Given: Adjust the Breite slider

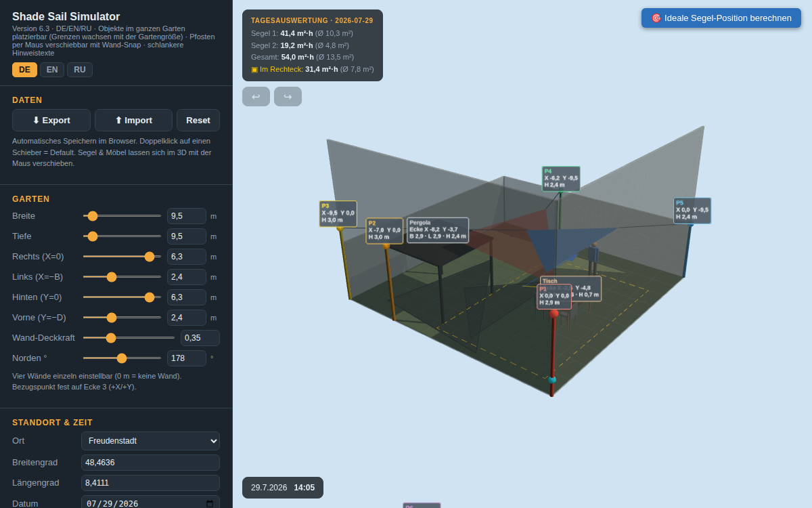Looking at the screenshot, I should click(x=122, y=216).
